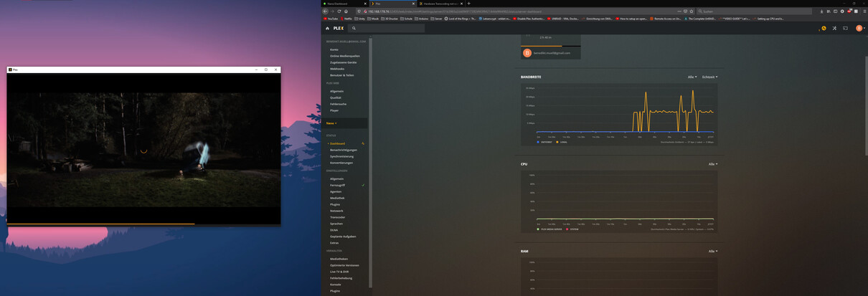Image resolution: width=868 pixels, height=296 pixels.
Task: Click the Plex search field
Action: click(x=387, y=28)
